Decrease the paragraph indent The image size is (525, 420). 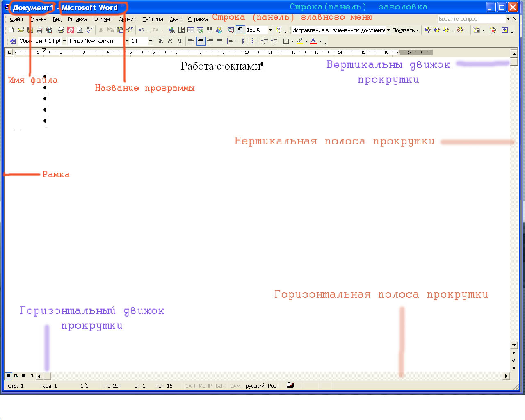(x=265, y=41)
